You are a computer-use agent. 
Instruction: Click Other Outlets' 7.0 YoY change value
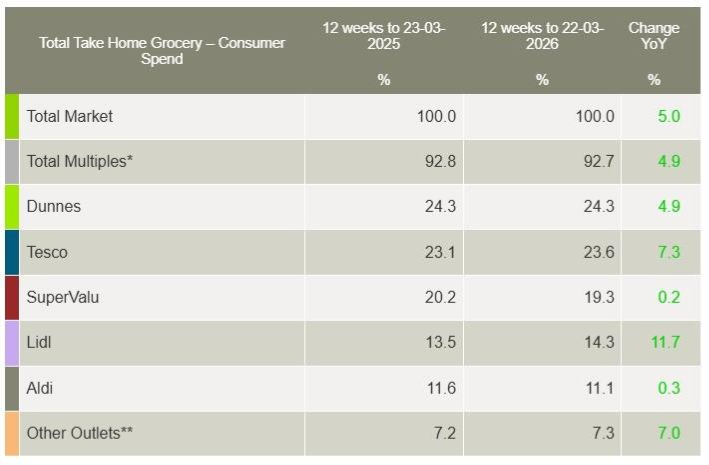(x=668, y=433)
